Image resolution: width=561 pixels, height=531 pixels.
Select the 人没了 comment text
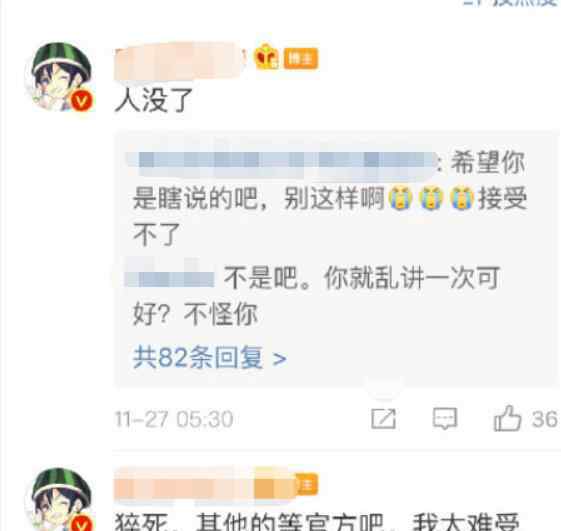pos(153,101)
